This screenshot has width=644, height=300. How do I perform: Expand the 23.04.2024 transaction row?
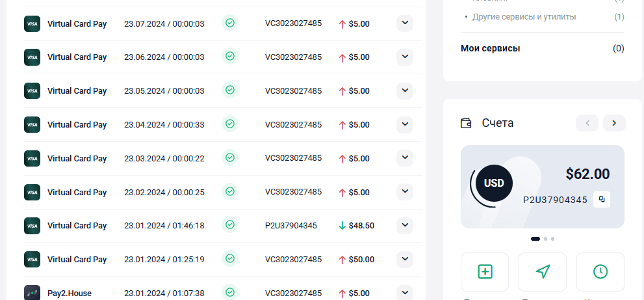pyautogui.click(x=405, y=124)
